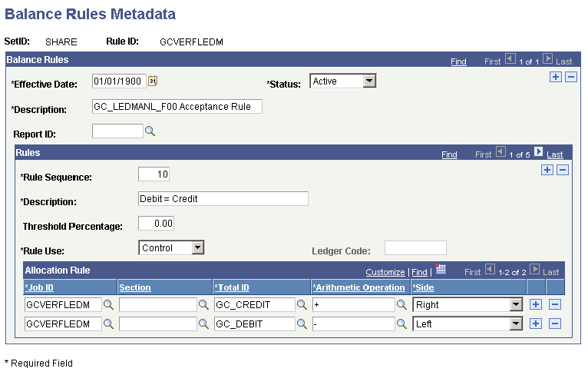The image size is (588, 375).
Task: Edit the GC_CREDIT Total ID field
Action: pyautogui.click(x=255, y=305)
